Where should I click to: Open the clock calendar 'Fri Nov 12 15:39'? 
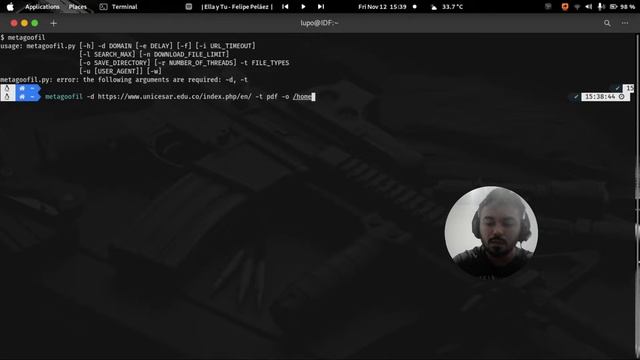382,7
